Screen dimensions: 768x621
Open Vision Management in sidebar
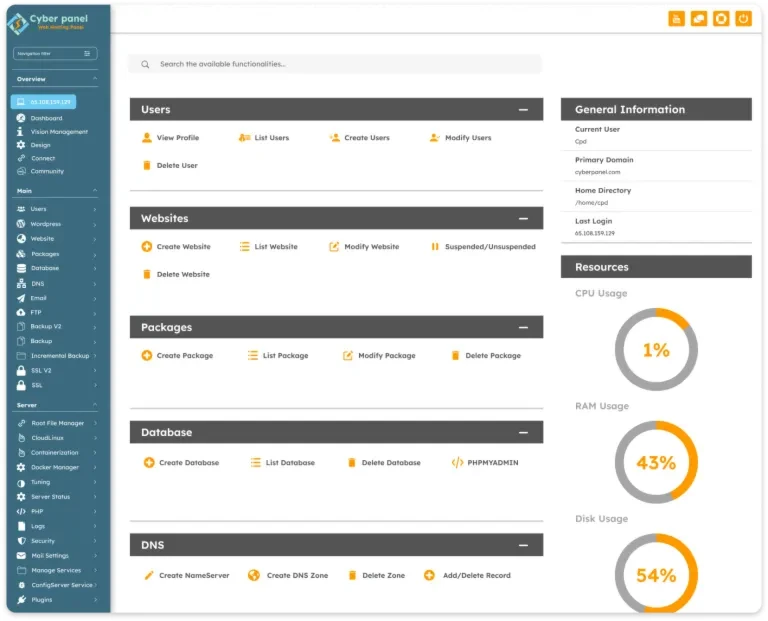coord(52,132)
